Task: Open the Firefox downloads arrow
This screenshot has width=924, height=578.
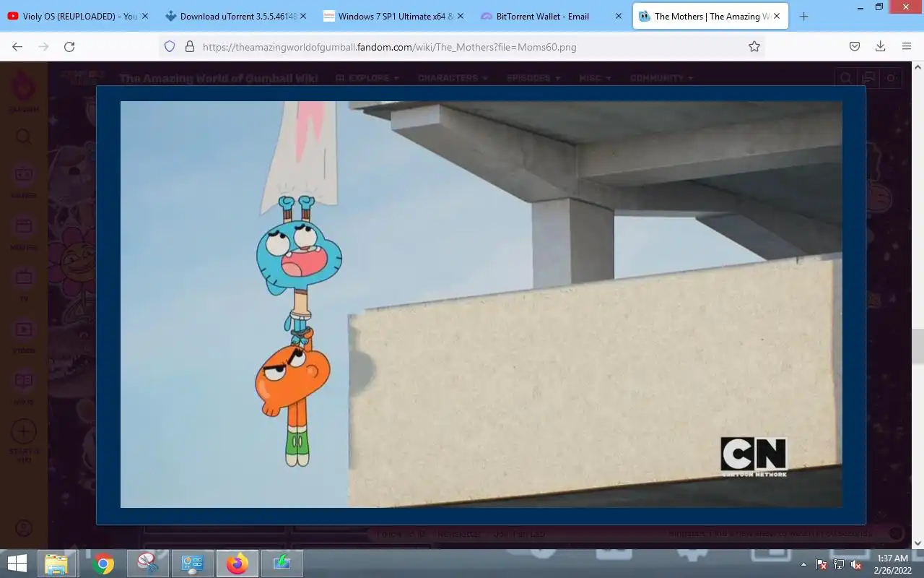Action: [880, 46]
